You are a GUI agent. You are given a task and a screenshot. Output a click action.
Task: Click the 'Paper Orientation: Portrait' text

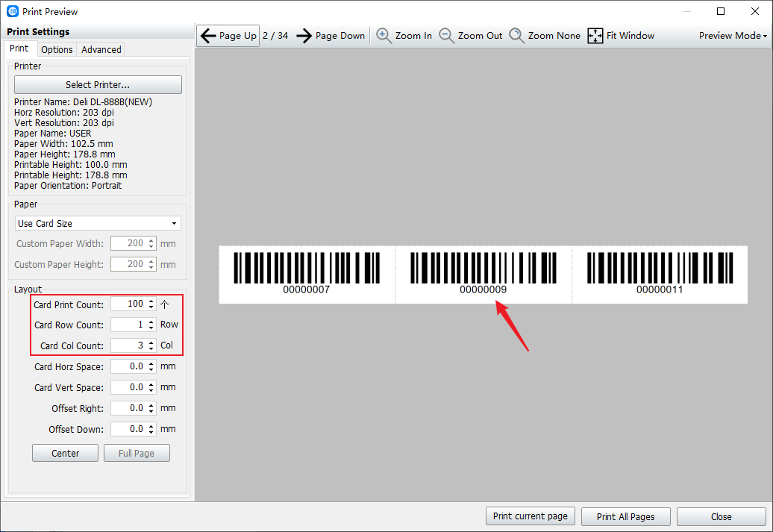pos(68,186)
